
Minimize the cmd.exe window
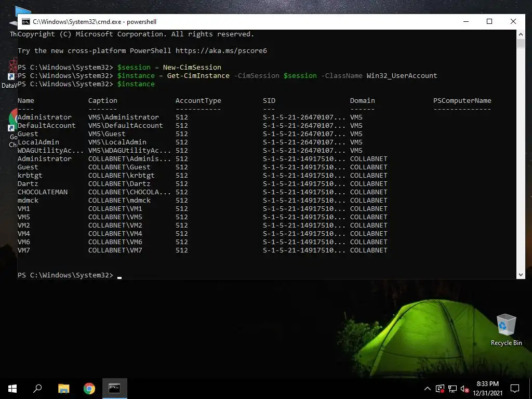click(466, 21)
